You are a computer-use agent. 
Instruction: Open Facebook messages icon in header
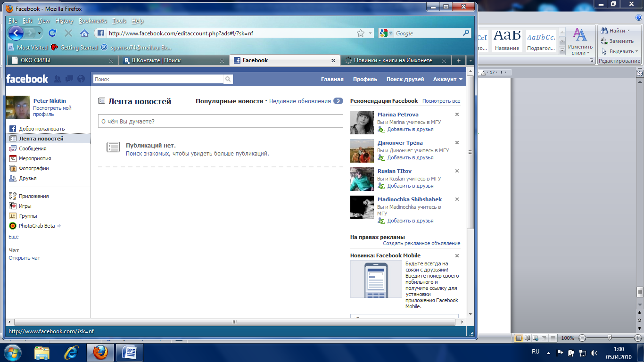pyautogui.click(x=69, y=79)
